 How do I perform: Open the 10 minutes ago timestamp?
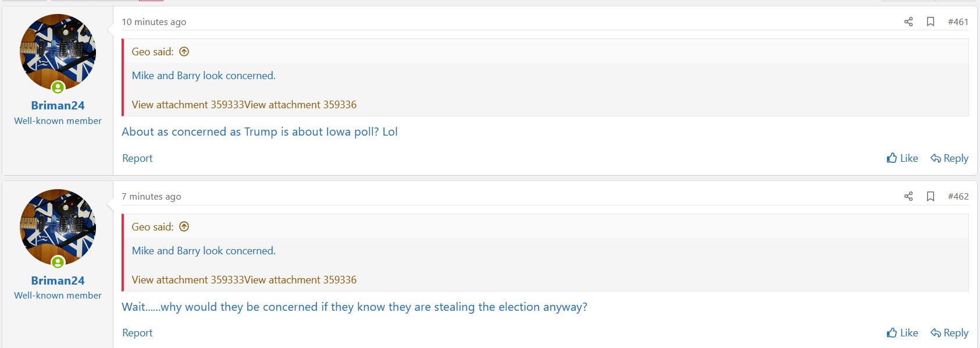tap(154, 22)
